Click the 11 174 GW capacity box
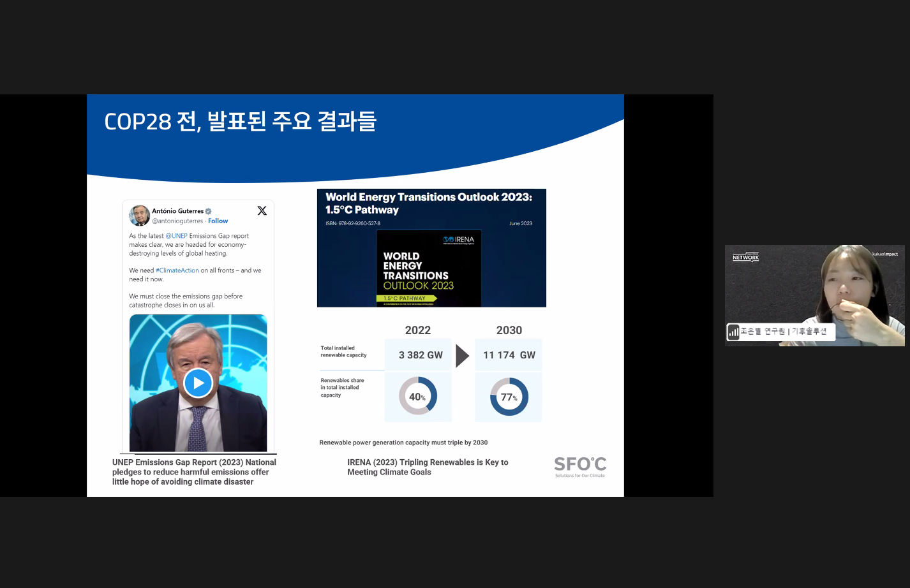 click(x=509, y=355)
